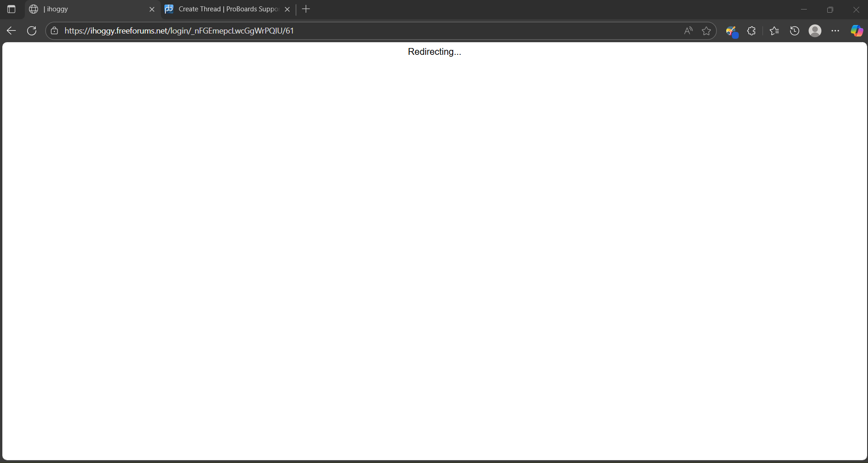The width and height of the screenshot is (868, 463).
Task: Close the ihoggy tab
Action: [152, 9]
